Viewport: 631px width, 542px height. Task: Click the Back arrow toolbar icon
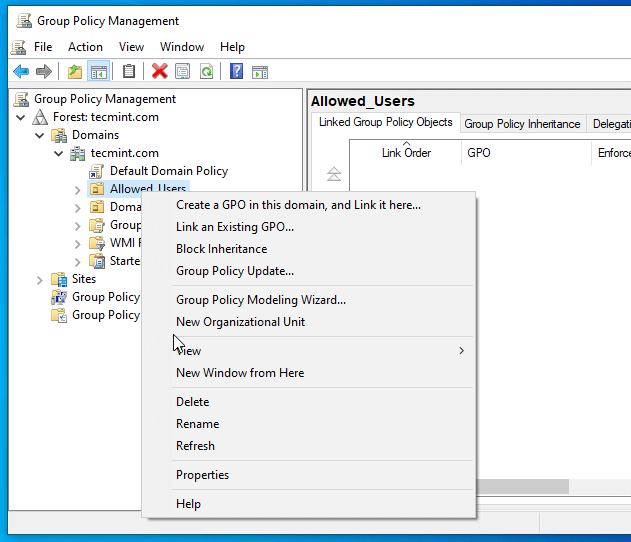(20, 71)
